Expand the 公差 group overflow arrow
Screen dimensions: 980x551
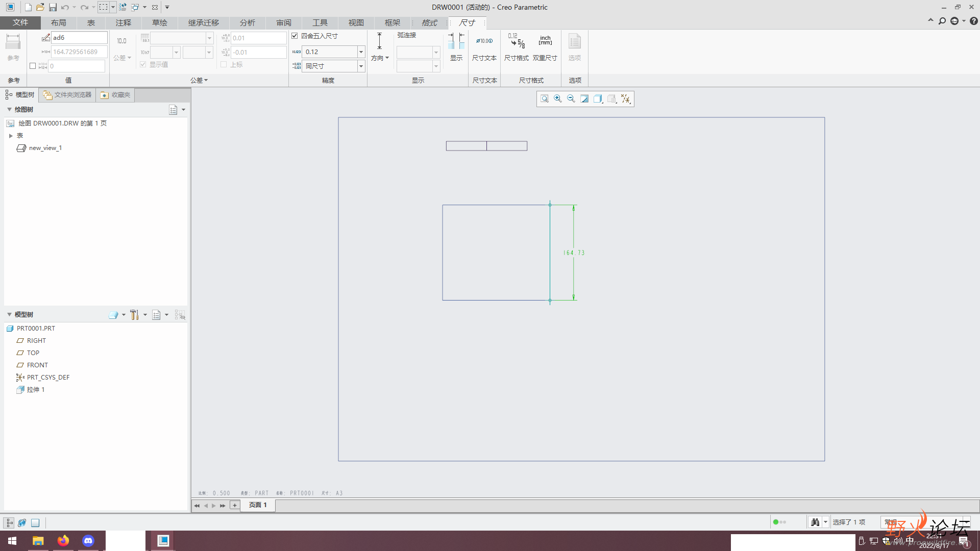pos(199,81)
